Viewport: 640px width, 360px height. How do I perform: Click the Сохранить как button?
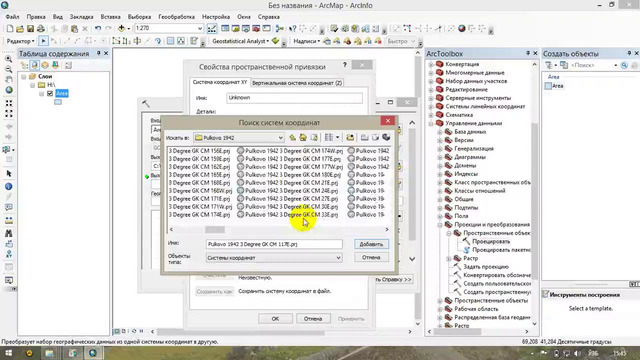(x=214, y=291)
